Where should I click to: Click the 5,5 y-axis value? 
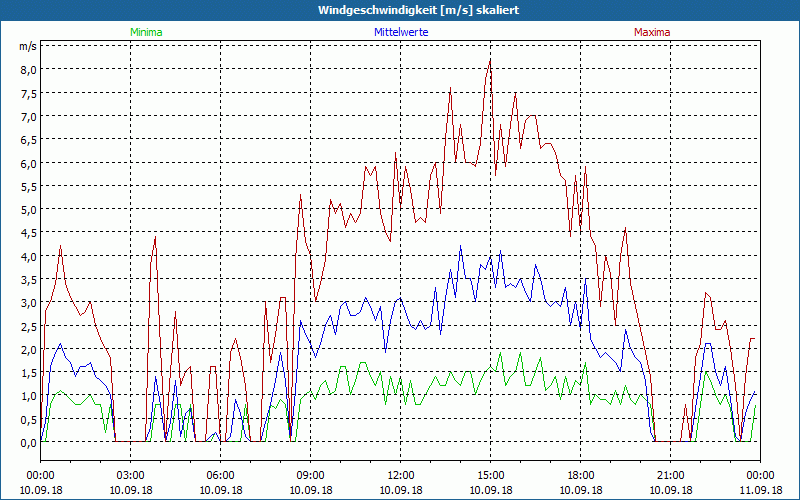[x=28, y=187]
